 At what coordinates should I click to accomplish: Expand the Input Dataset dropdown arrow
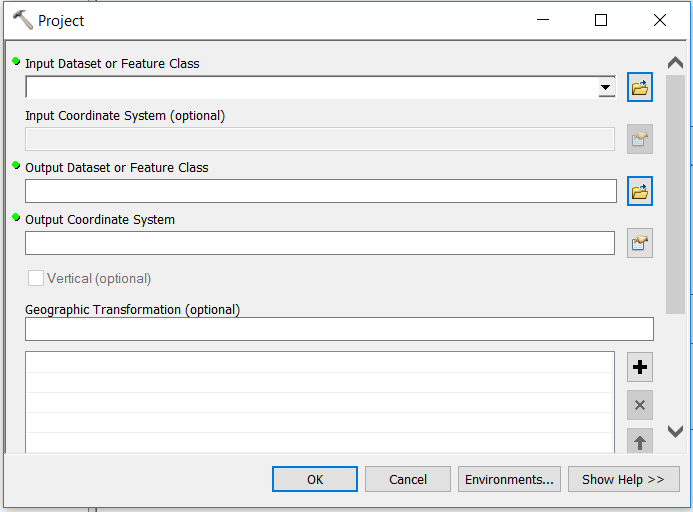[x=605, y=88]
